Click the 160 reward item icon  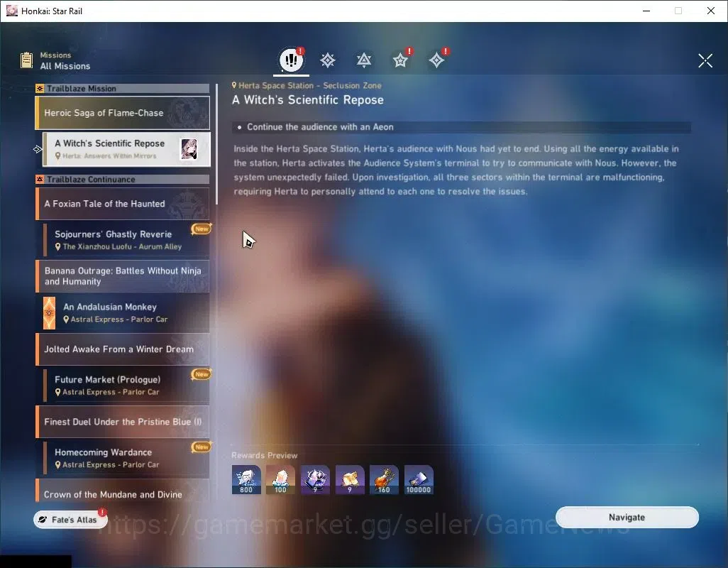click(384, 480)
